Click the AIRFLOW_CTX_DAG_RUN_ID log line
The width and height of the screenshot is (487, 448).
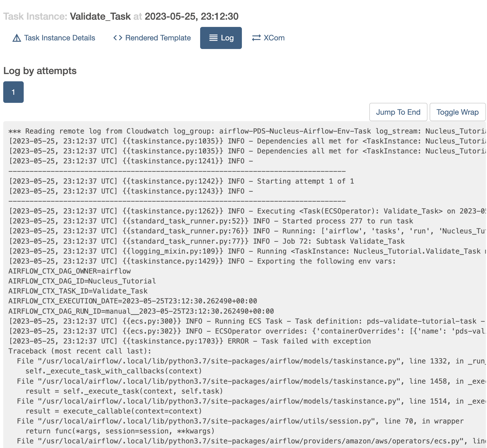tap(141, 311)
